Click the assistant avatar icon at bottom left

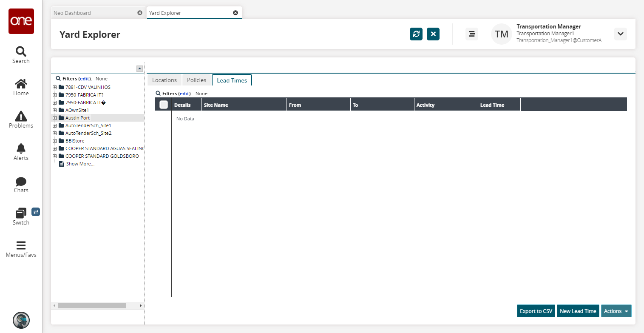coord(21,320)
